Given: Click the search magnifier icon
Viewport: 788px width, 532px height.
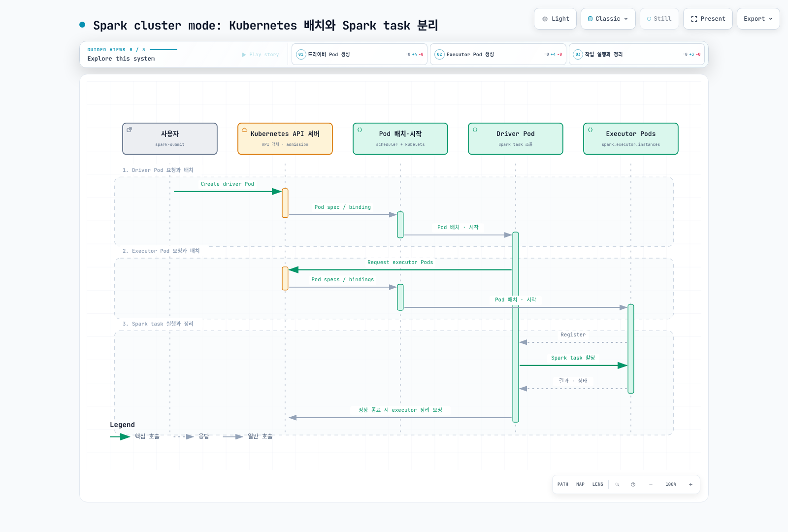Looking at the screenshot, I should click(617, 484).
